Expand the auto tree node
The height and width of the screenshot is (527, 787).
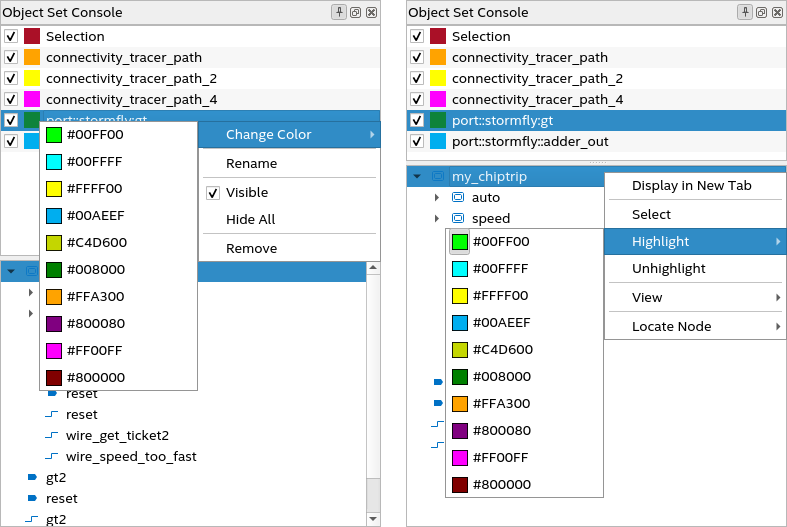[436, 197]
